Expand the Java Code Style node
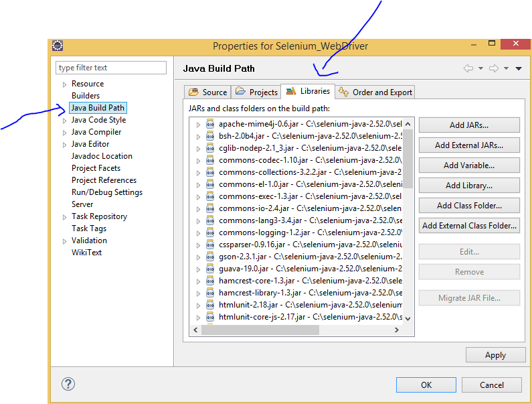The height and width of the screenshot is (404, 532). click(64, 121)
